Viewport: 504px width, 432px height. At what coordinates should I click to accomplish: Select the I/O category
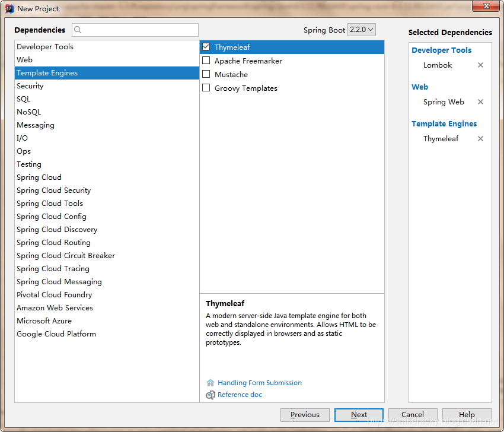pos(107,138)
